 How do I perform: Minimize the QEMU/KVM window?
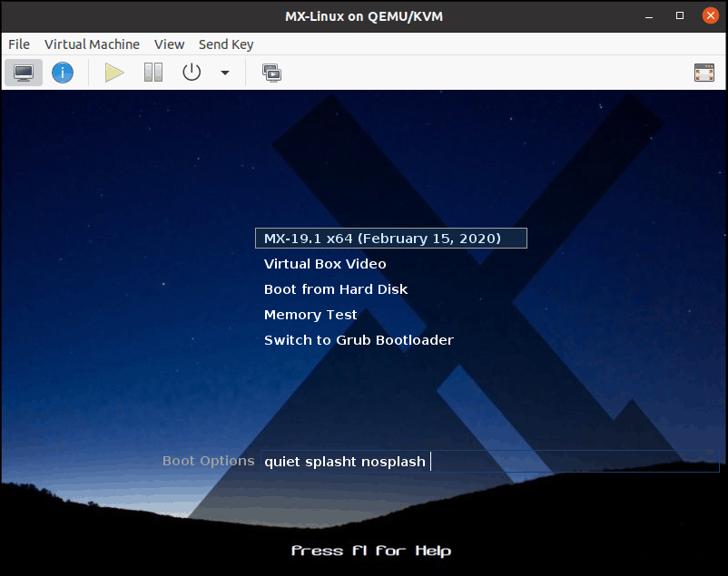649,16
